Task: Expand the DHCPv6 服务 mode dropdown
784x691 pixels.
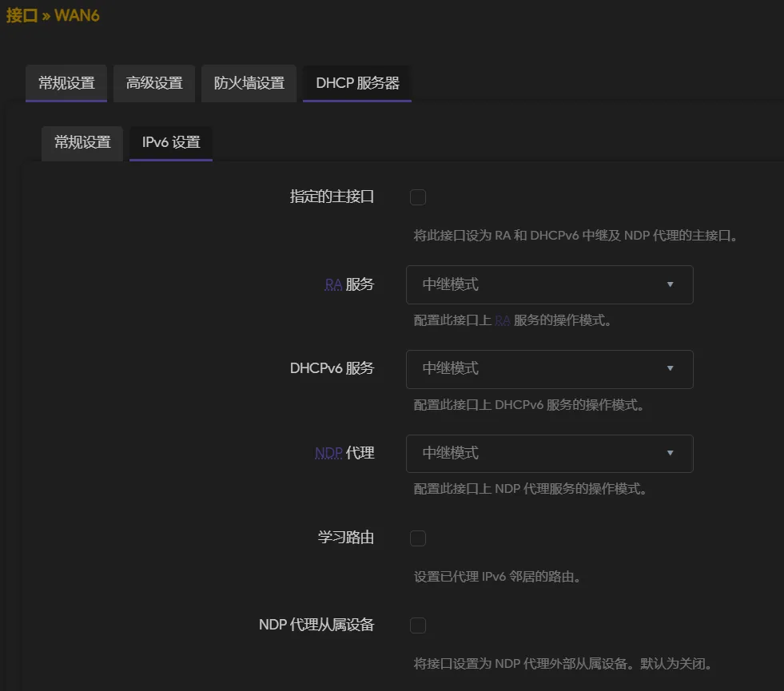Action: (549, 369)
